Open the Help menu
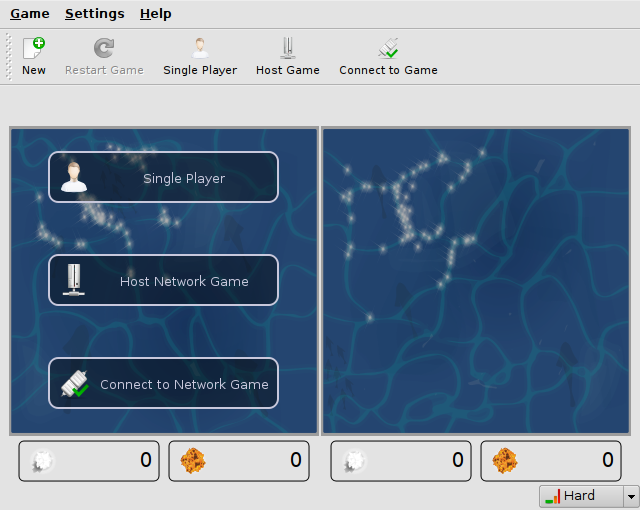The image size is (640, 510). click(155, 14)
